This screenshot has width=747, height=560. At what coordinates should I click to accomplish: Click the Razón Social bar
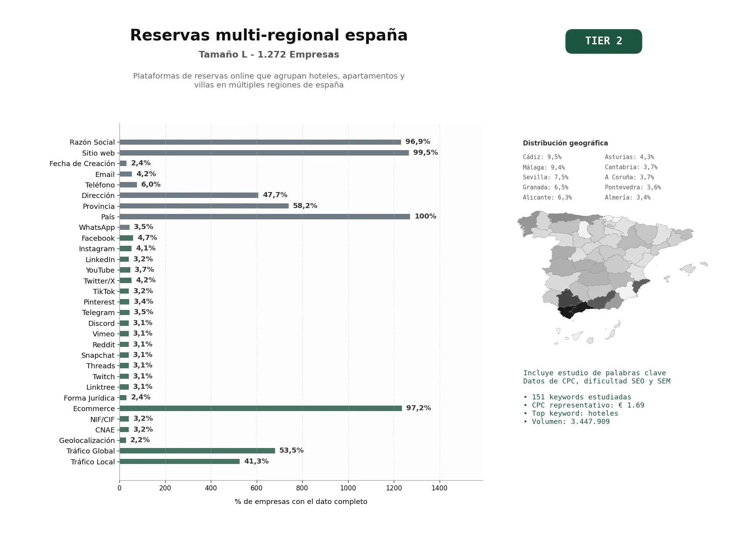pyautogui.click(x=260, y=142)
